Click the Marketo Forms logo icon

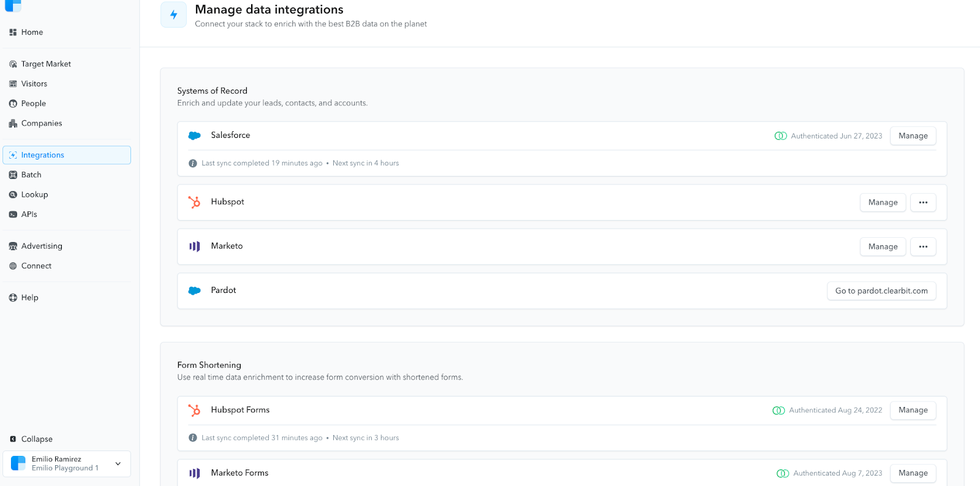[195, 473]
